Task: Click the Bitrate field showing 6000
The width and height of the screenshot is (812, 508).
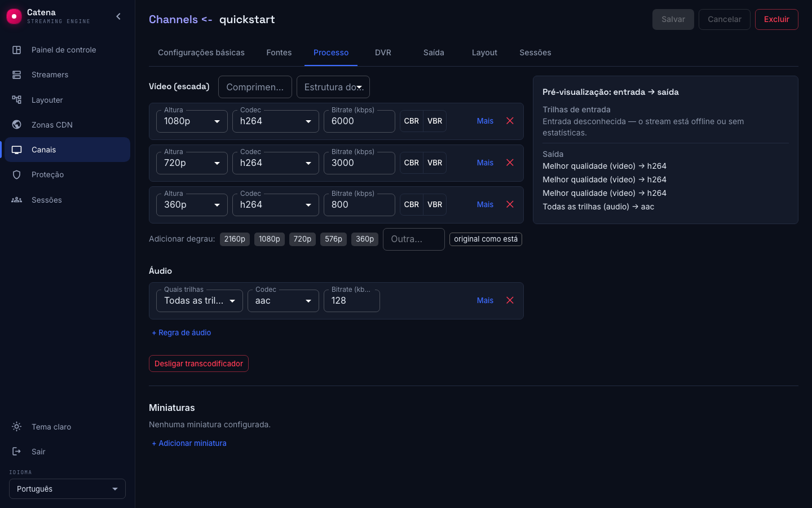Action: (x=359, y=121)
